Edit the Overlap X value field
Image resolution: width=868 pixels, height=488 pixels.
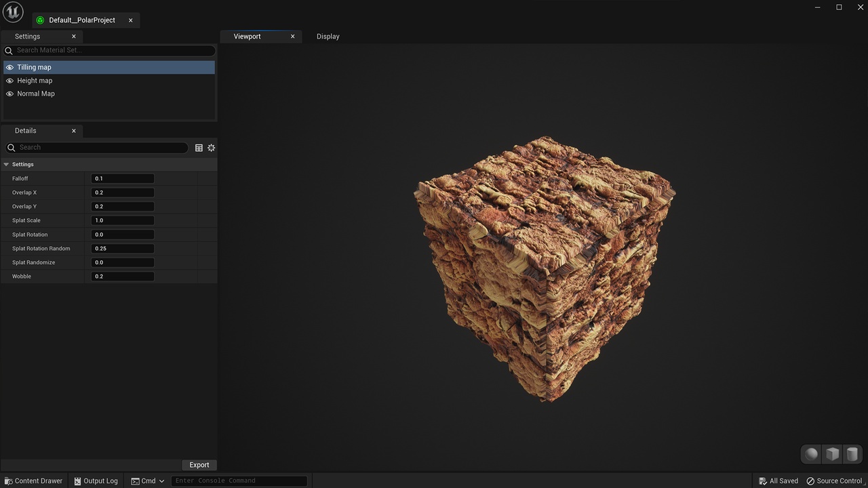pyautogui.click(x=123, y=192)
